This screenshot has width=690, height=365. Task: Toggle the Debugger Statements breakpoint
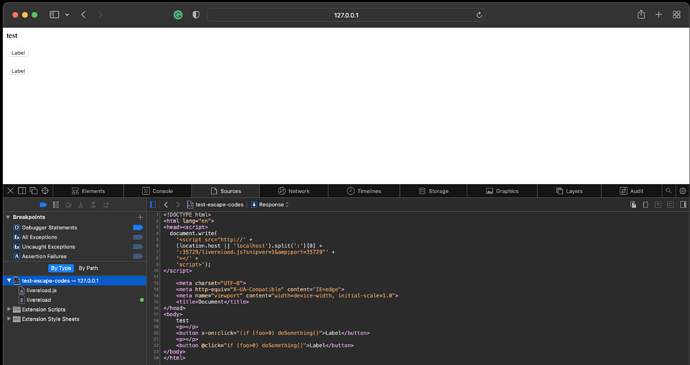(138, 228)
